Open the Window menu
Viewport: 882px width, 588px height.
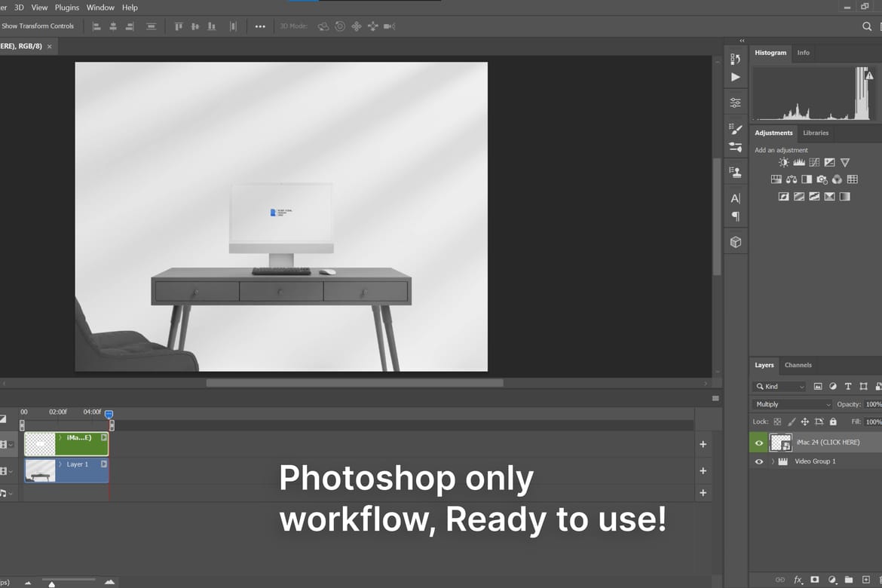coord(100,8)
